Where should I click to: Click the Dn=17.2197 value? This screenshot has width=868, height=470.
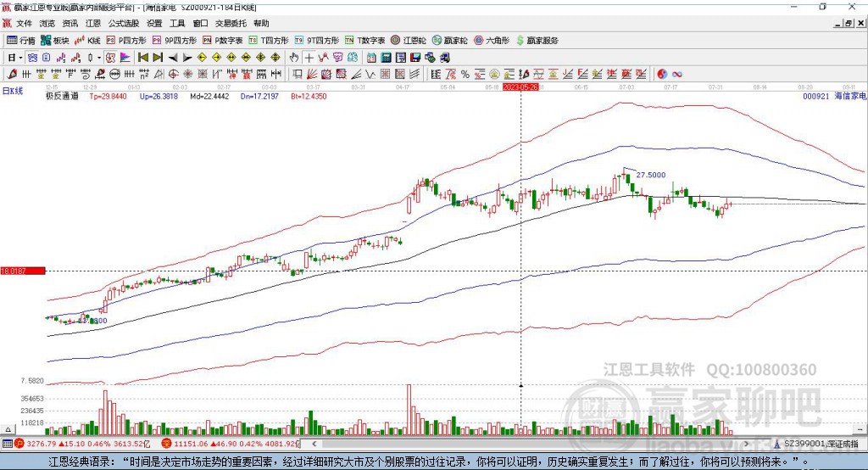[x=259, y=97]
